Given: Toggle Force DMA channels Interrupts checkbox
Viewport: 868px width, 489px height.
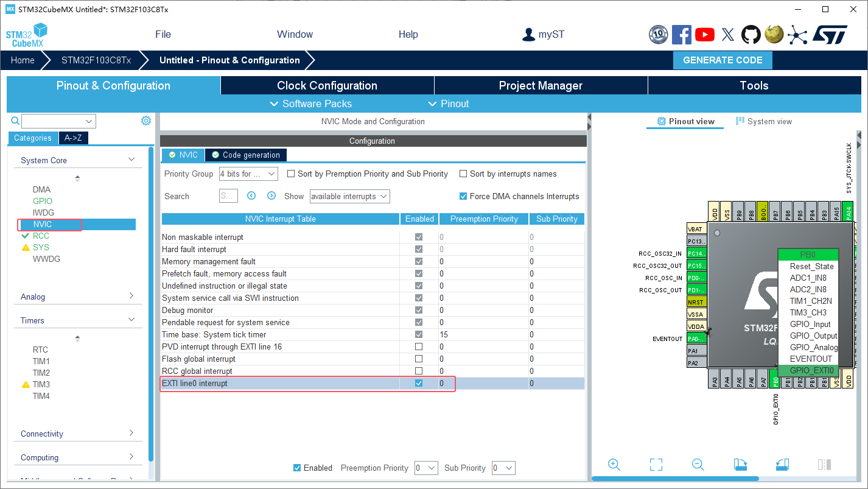Looking at the screenshot, I should (x=463, y=196).
